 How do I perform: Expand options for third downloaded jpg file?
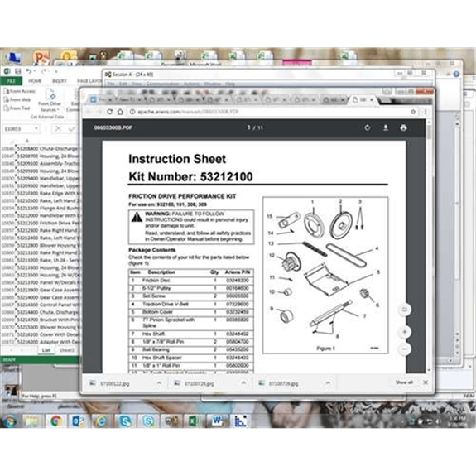[328, 383]
